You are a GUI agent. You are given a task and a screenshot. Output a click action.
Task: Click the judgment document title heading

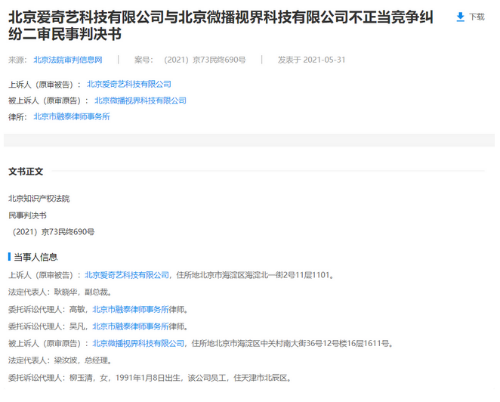click(x=221, y=26)
